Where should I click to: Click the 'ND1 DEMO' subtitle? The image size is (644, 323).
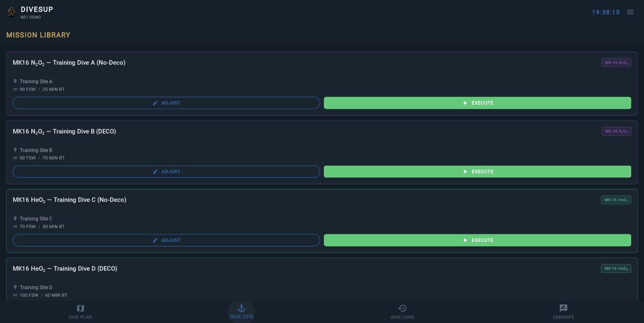[x=31, y=17]
